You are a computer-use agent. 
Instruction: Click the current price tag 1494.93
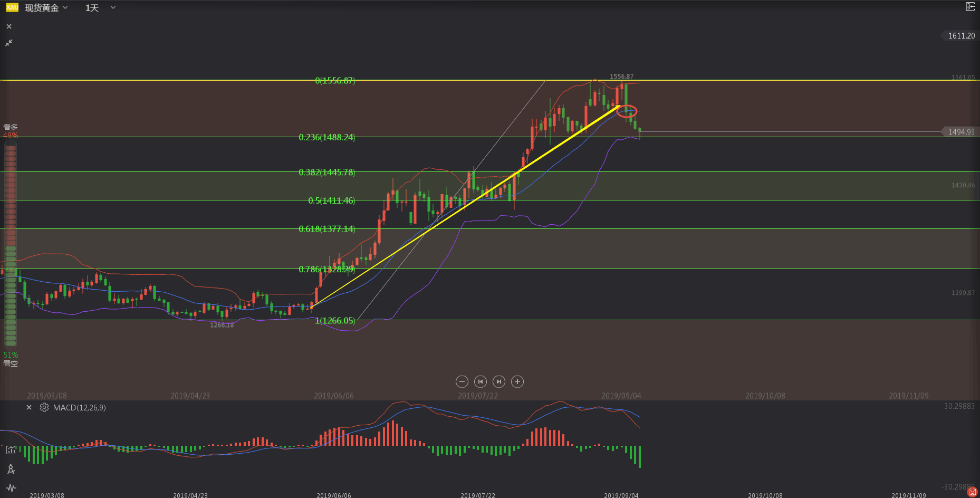pos(960,132)
